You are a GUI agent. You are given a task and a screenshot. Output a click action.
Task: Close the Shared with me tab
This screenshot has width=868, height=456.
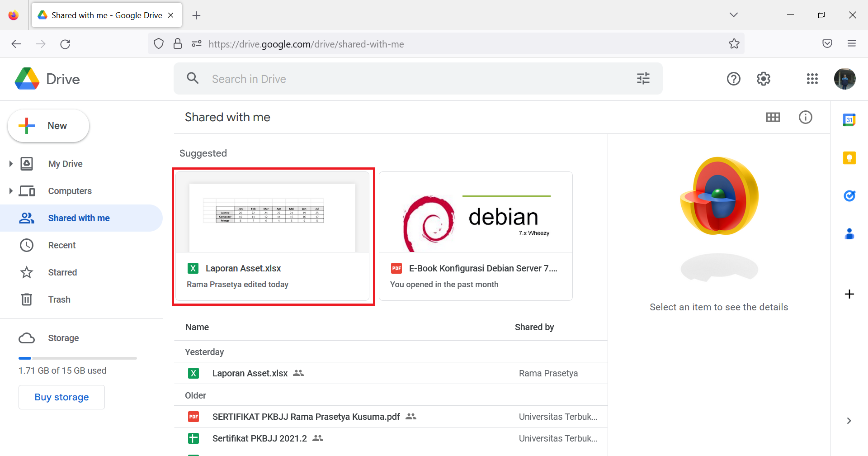click(x=171, y=15)
